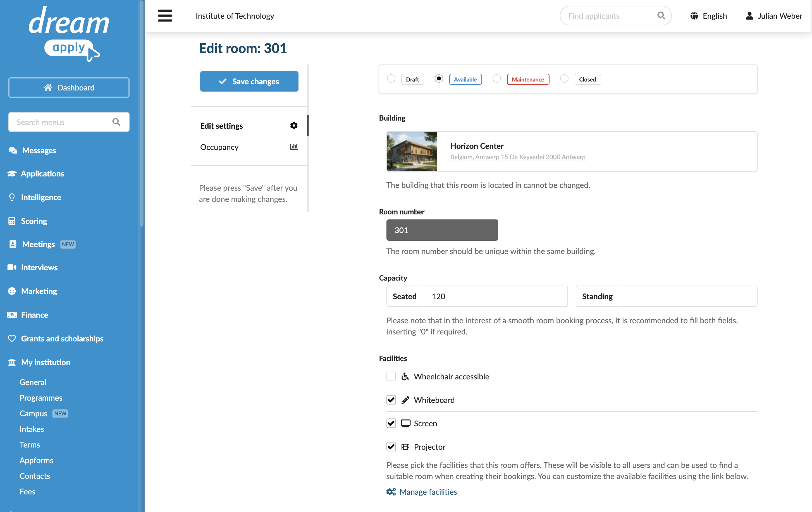Click the Projector film icon
The width and height of the screenshot is (812, 512).
tap(405, 447)
